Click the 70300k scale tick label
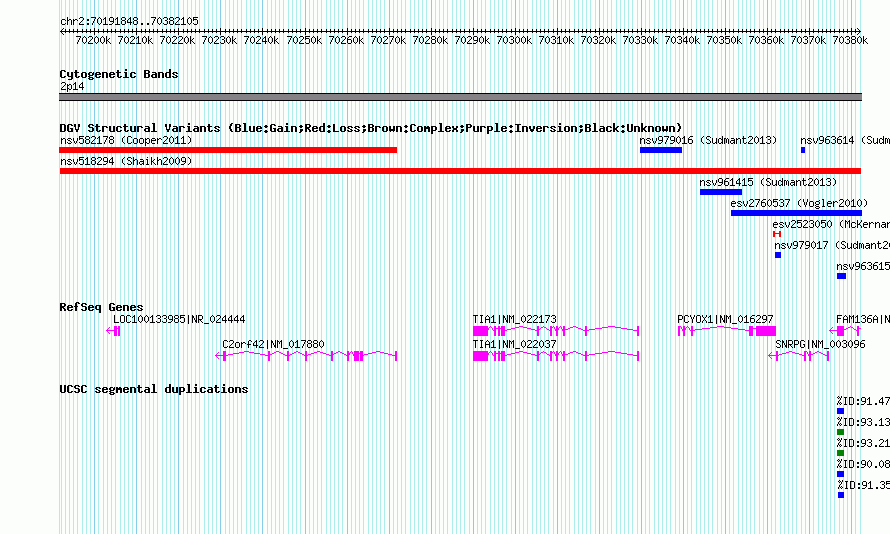The height and width of the screenshot is (534, 890). pos(514,40)
